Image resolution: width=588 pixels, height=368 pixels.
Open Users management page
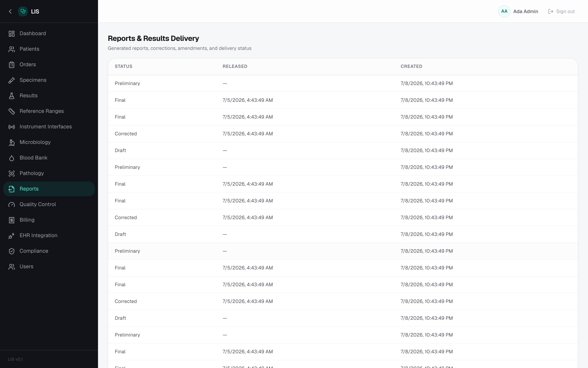(x=49, y=267)
